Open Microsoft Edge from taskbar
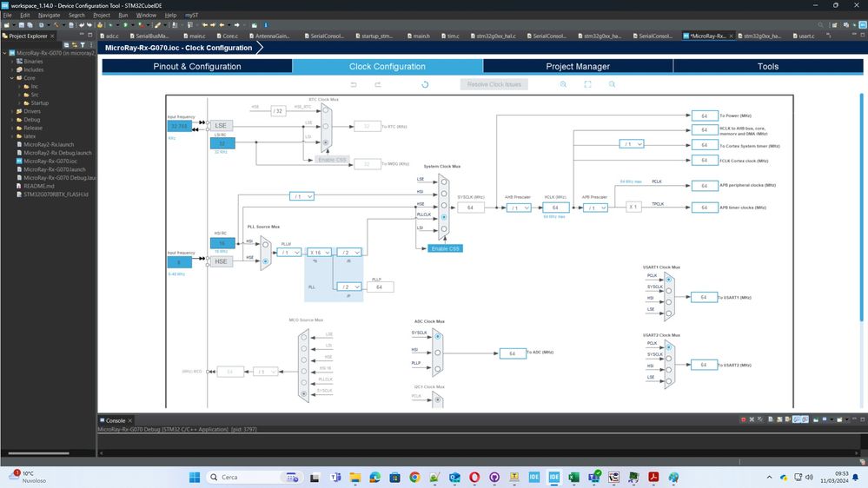This screenshot has height=488, width=868. coord(374,477)
